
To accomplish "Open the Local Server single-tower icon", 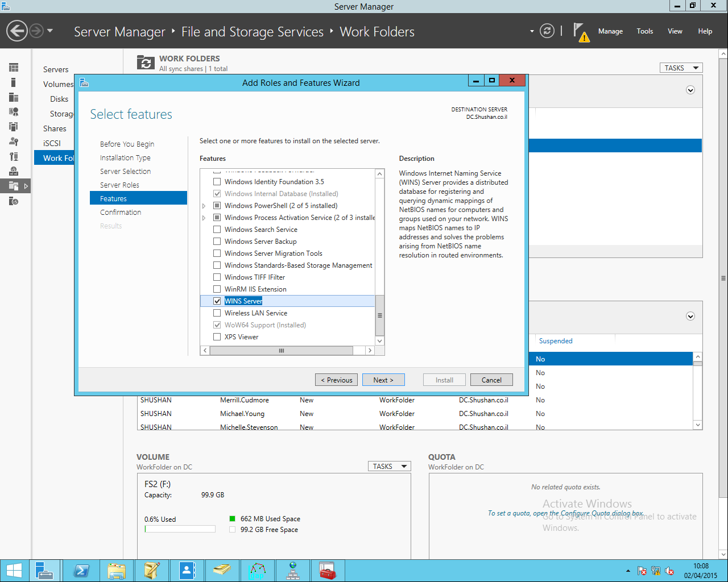I will point(14,82).
